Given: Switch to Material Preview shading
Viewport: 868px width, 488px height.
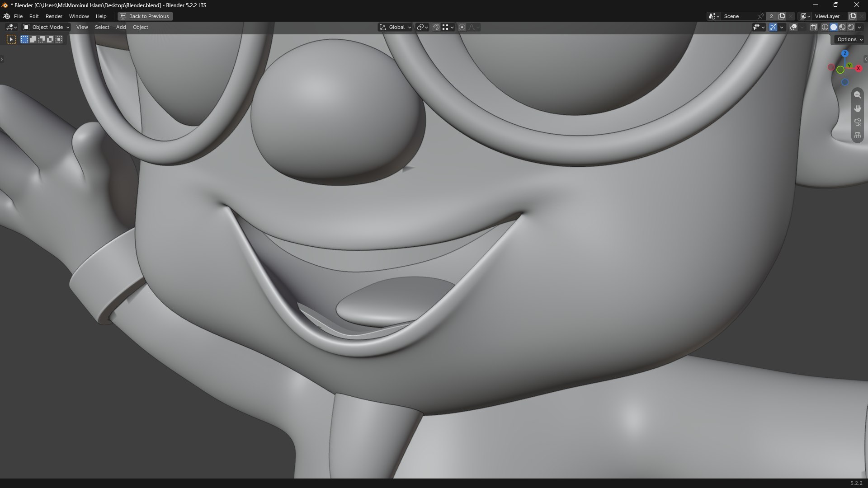Looking at the screenshot, I should click(x=842, y=27).
